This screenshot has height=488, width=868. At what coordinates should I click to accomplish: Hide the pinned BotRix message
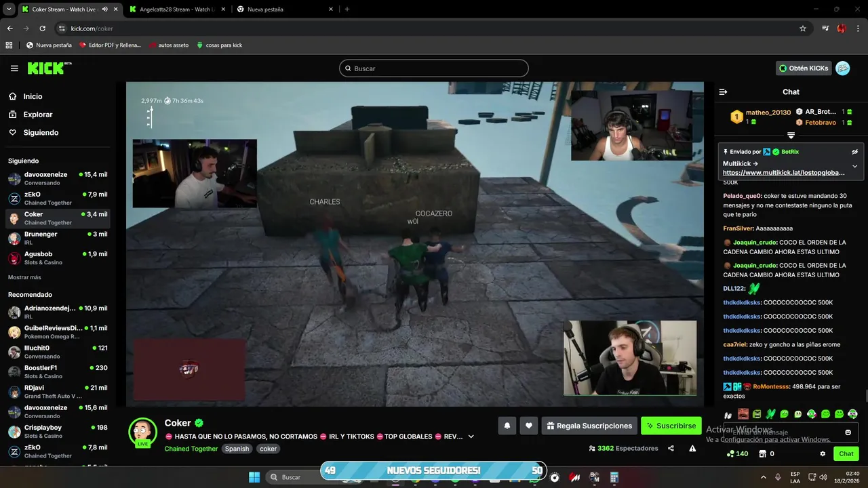point(854,152)
